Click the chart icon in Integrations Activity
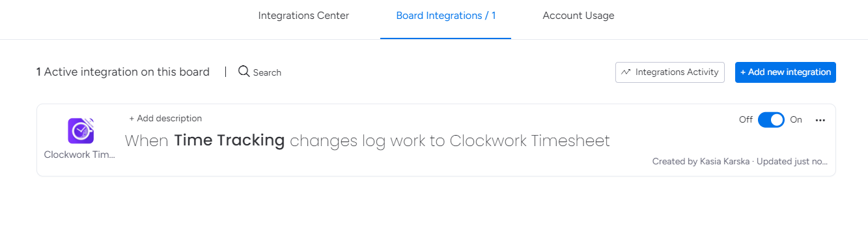Screen dimensions: 868x240 tap(626, 72)
